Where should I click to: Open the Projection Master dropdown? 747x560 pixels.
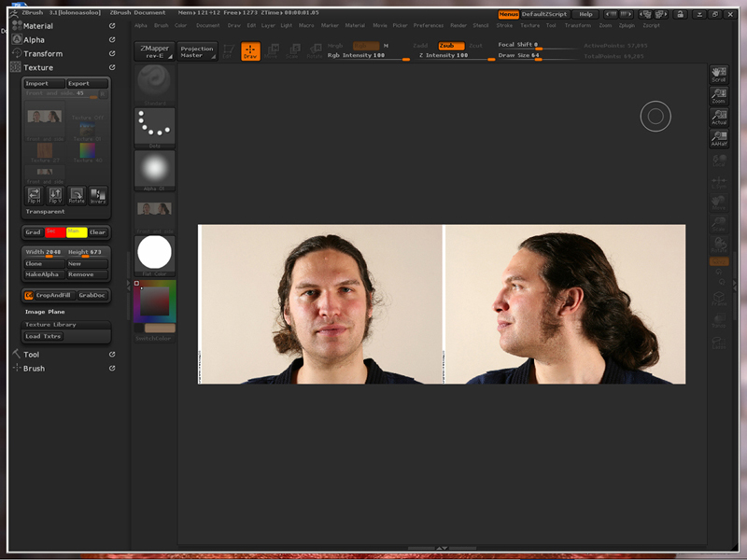tap(197, 51)
